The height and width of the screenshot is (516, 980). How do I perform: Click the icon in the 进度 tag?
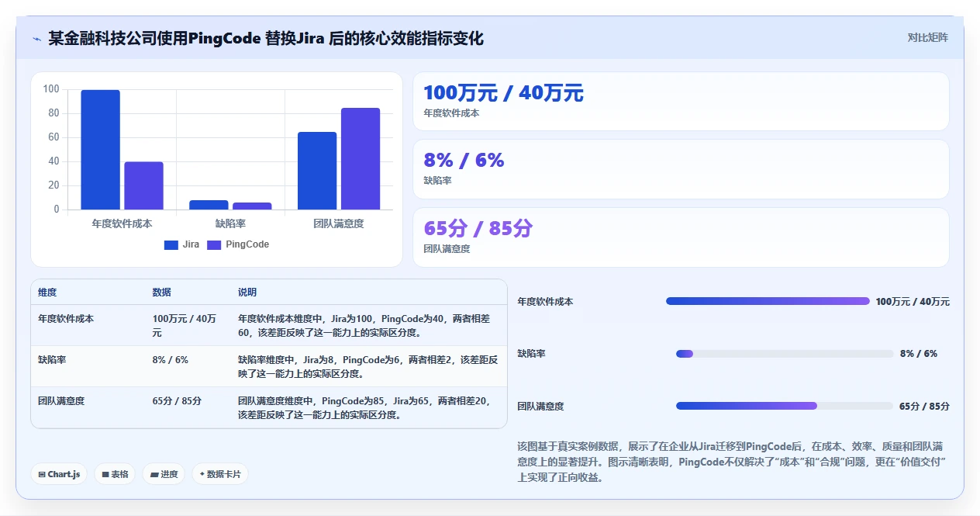(154, 474)
